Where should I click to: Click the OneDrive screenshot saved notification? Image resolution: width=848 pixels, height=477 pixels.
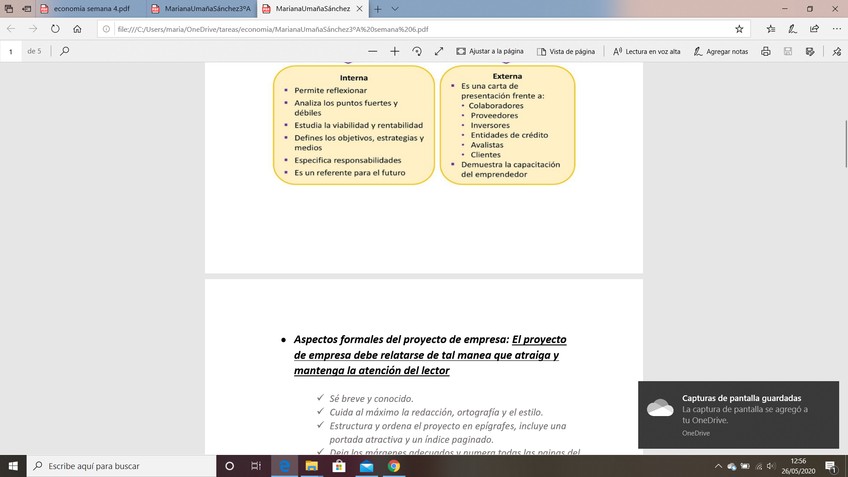[x=738, y=415]
